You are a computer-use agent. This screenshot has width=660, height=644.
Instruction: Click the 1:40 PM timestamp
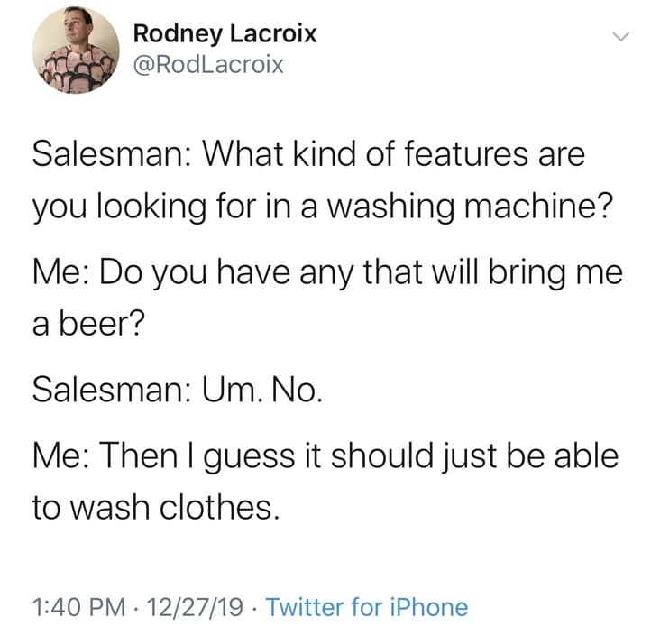click(76, 607)
